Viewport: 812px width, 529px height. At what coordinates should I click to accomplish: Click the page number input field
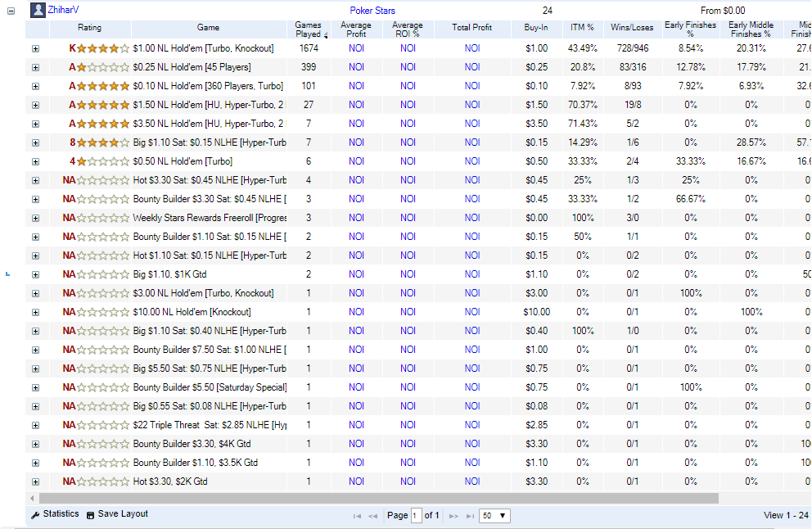coord(417,516)
